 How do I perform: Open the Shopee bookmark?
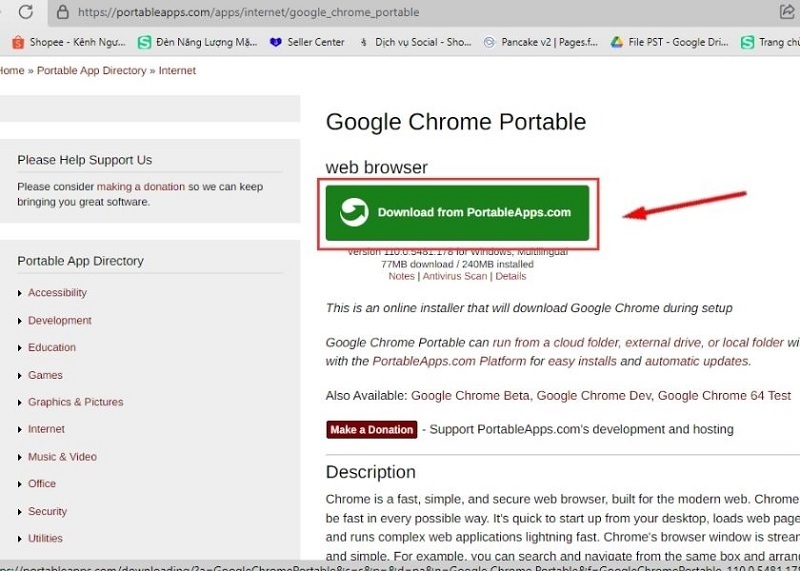[x=68, y=42]
